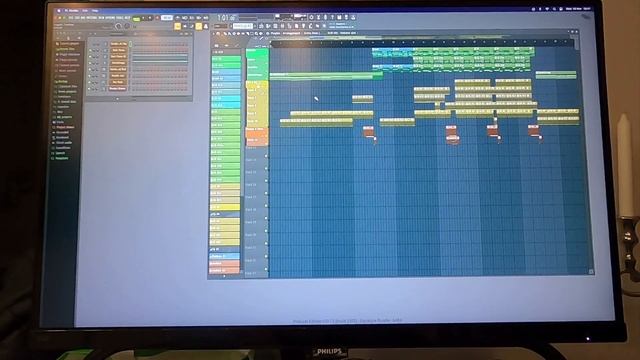Viewport: 640px width, 360px height.
Task: Show the Playlist window via toolbar icon
Action: pyautogui.click(x=261, y=26)
